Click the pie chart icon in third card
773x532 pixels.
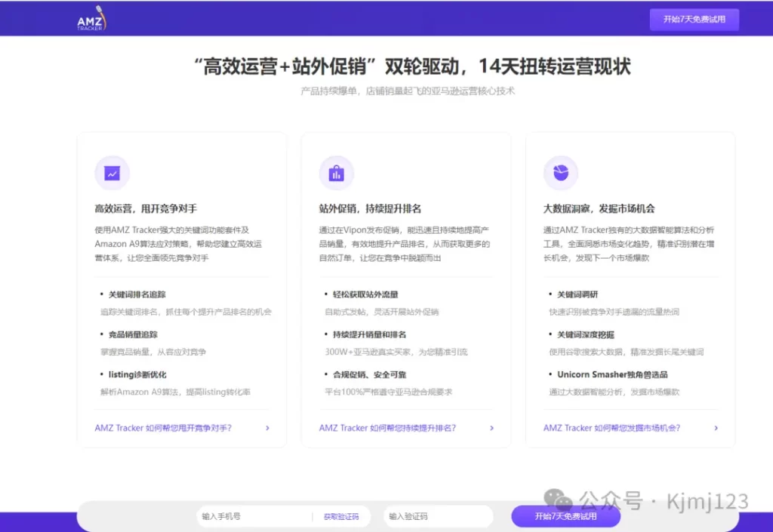561,173
